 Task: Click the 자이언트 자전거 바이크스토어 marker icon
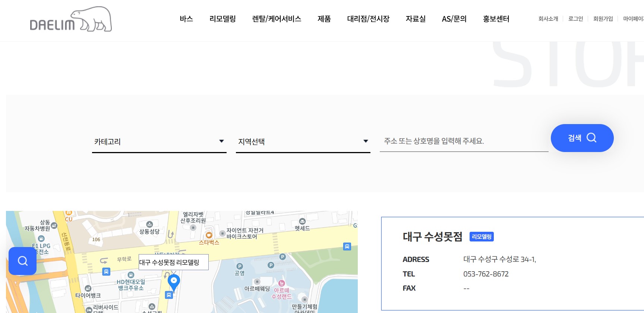[222, 233]
